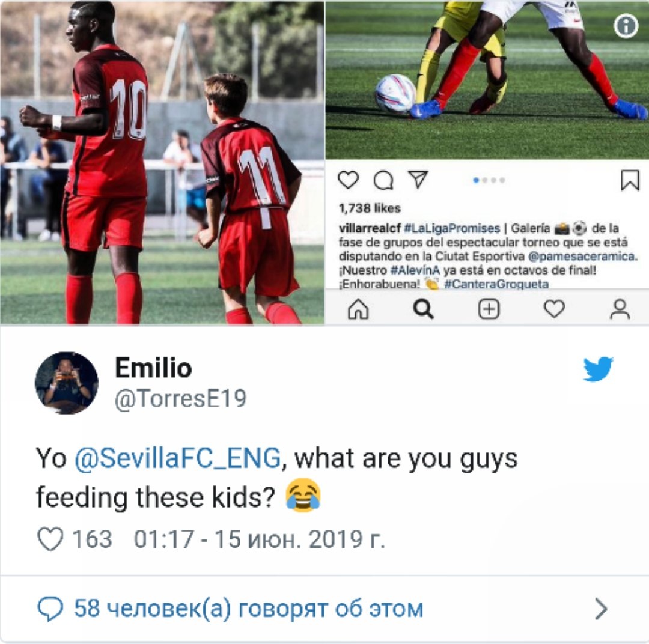Go to Instagram home tab
The image size is (649, 644).
coord(358,309)
